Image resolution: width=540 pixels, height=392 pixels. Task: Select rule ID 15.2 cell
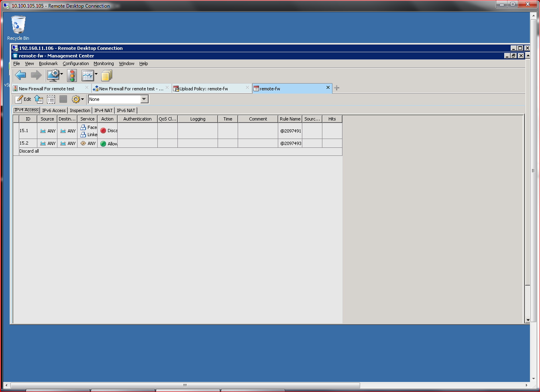(x=28, y=143)
